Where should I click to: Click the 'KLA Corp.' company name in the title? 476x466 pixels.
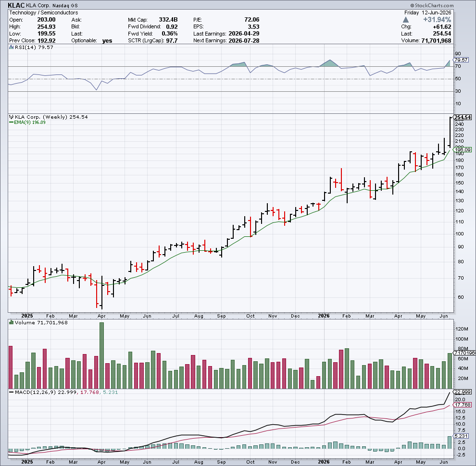pos(38,6)
